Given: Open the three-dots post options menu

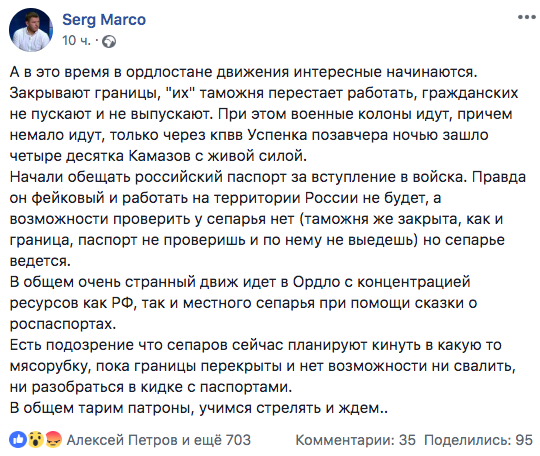Looking at the screenshot, I should coord(527,17).
